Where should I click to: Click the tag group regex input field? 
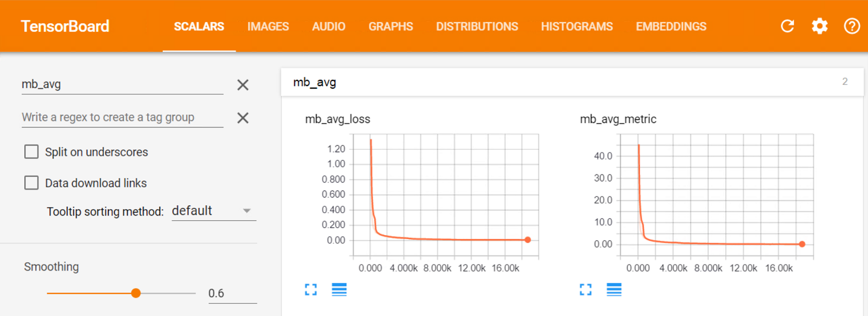tap(122, 117)
